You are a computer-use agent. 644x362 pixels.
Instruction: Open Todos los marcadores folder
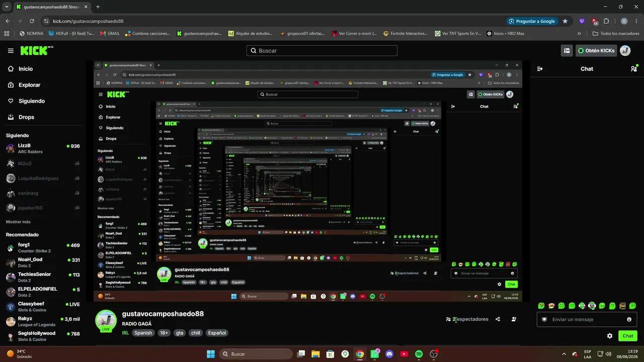(x=616, y=34)
